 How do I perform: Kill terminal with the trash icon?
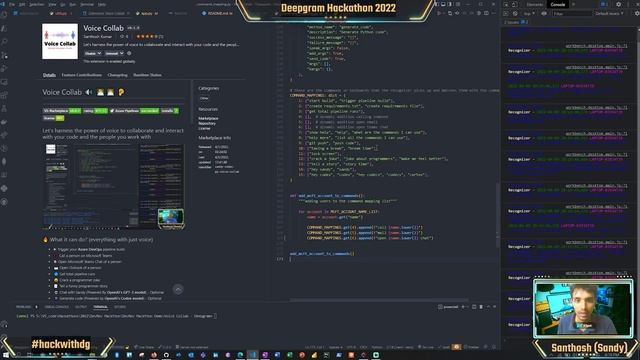point(481,307)
